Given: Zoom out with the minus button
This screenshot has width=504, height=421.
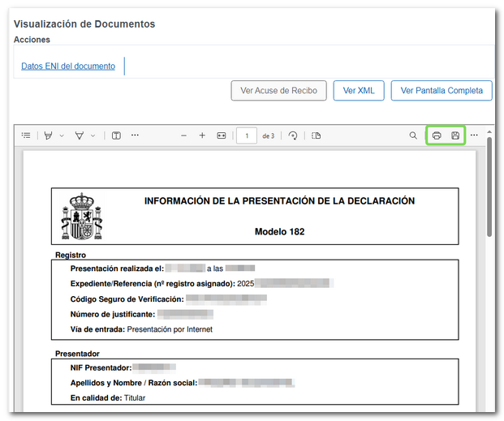Looking at the screenshot, I should tap(184, 135).
